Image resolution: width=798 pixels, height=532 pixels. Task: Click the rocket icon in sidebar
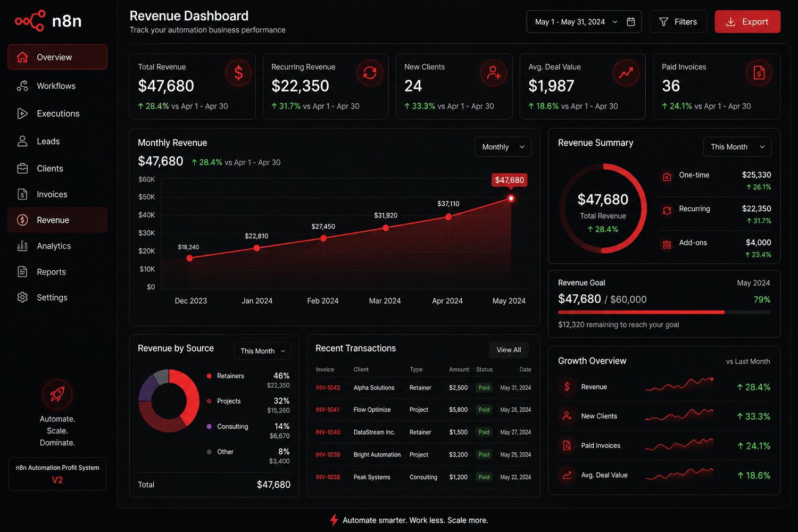(57, 394)
